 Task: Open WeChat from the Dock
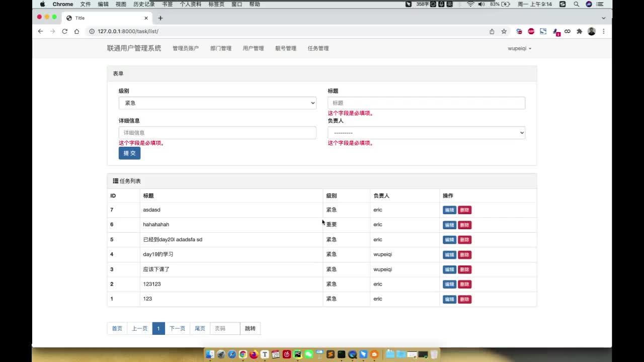308,354
